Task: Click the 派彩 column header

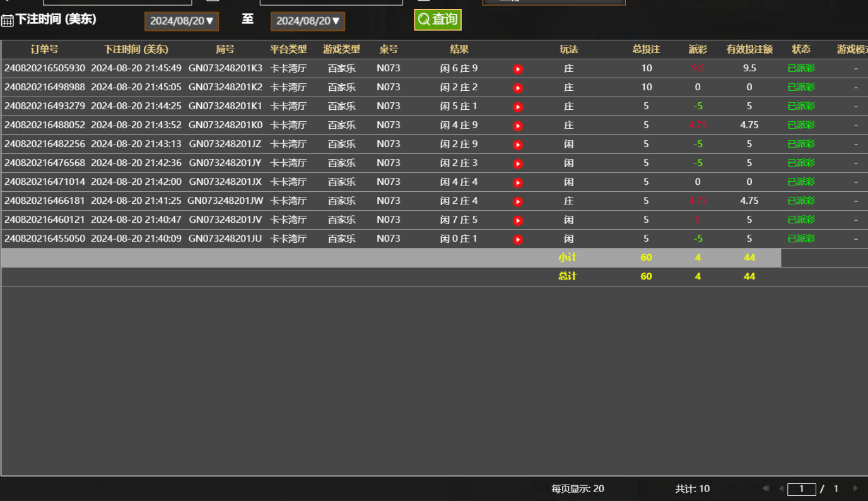Action: 698,49
